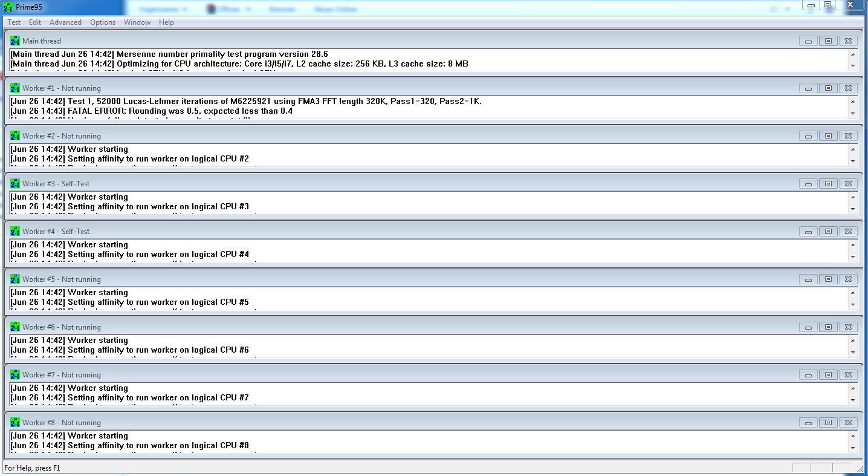The height and width of the screenshot is (476, 868).
Task: Minimize the Main thread child window
Action: 808,41
